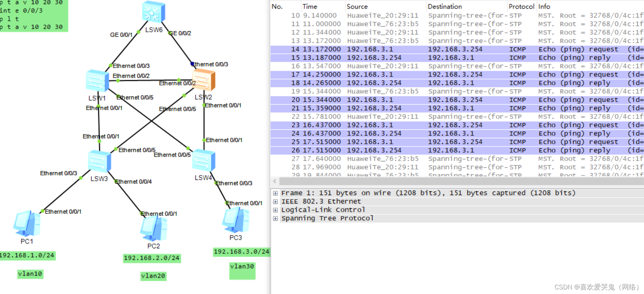Click the horizontal scrollbar left arrow

tap(275, 181)
